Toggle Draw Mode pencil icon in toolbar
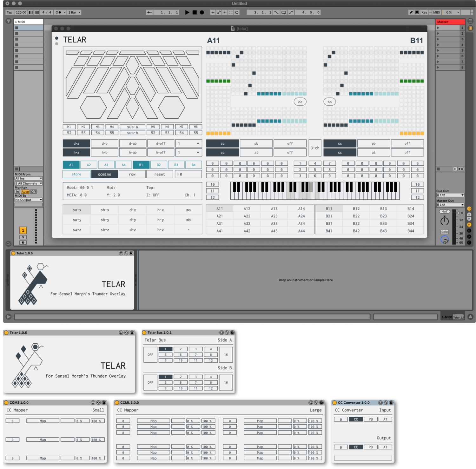The width and height of the screenshot is (476, 469). pyautogui.click(x=411, y=12)
